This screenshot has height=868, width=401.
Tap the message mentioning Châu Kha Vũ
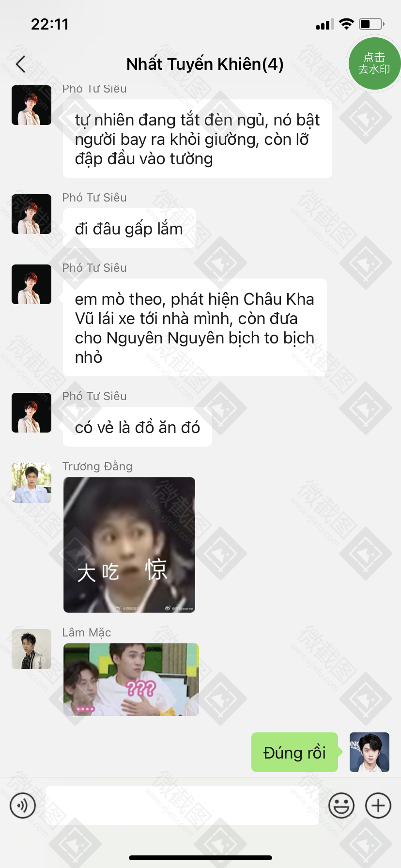tap(195, 327)
